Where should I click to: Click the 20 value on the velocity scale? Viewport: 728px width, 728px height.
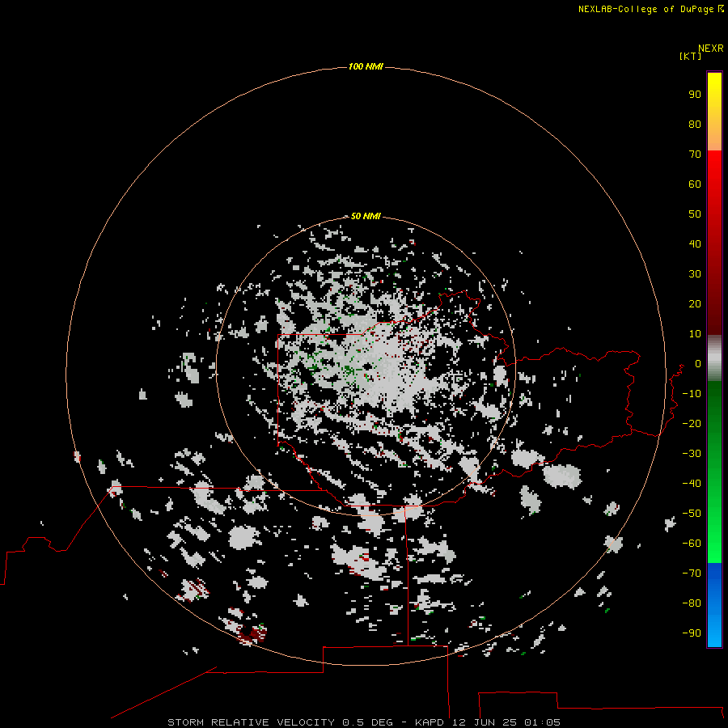click(695, 304)
